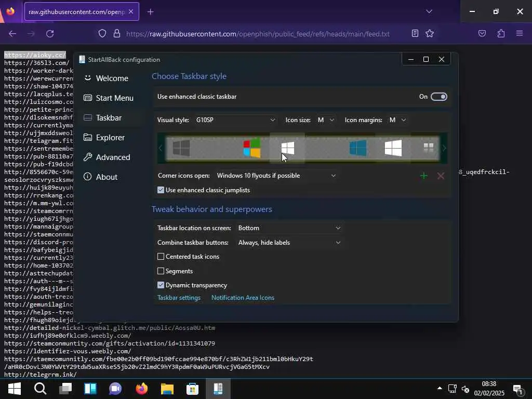The height and width of the screenshot is (399, 532).
Task: Show hidden tray icons arrow
Action: (x=440, y=389)
